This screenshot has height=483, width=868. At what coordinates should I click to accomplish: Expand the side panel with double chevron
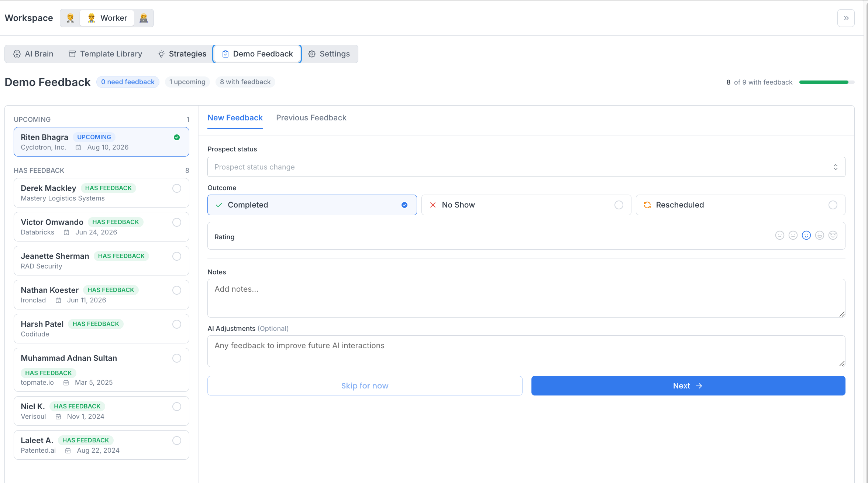pos(846,18)
